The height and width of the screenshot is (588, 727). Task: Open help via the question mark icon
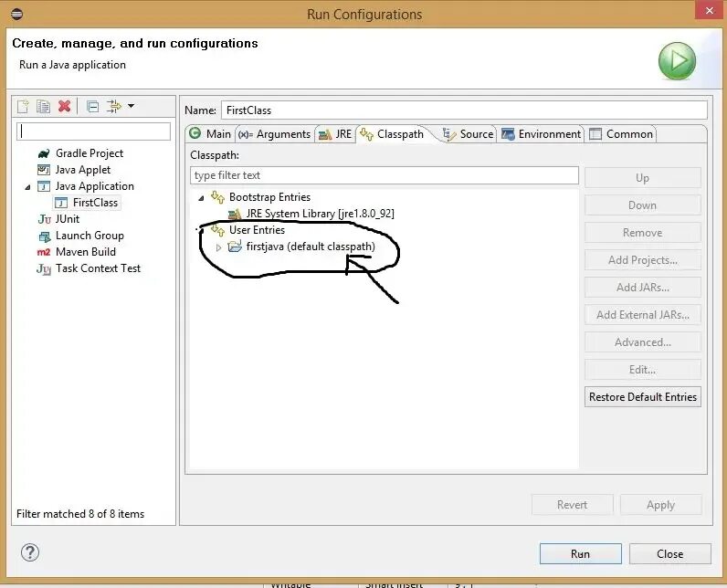30,552
